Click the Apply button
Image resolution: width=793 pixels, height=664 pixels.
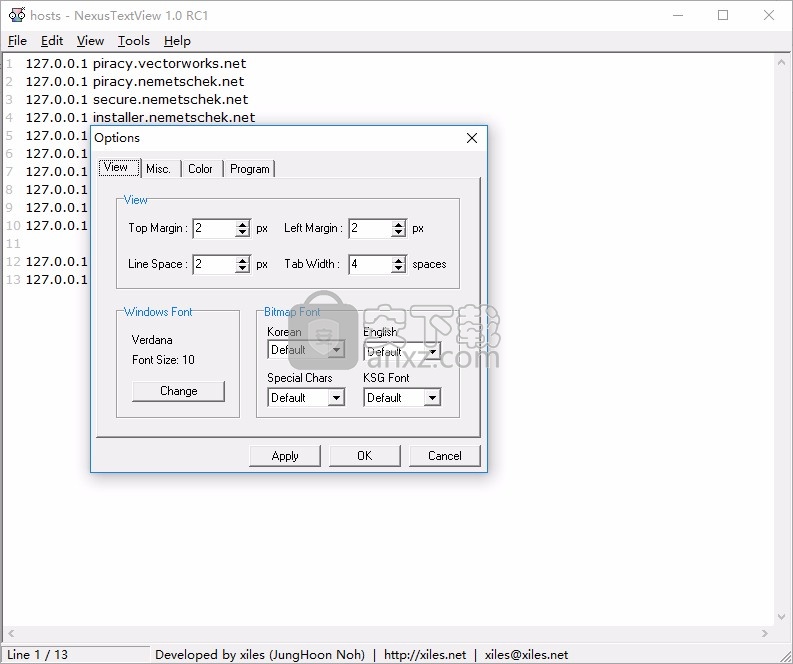pyautogui.click(x=285, y=456)
